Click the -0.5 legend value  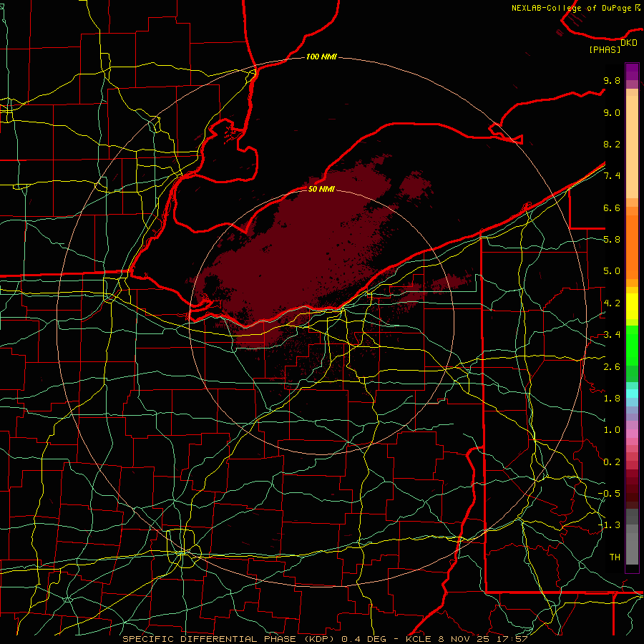pos(609,493)
